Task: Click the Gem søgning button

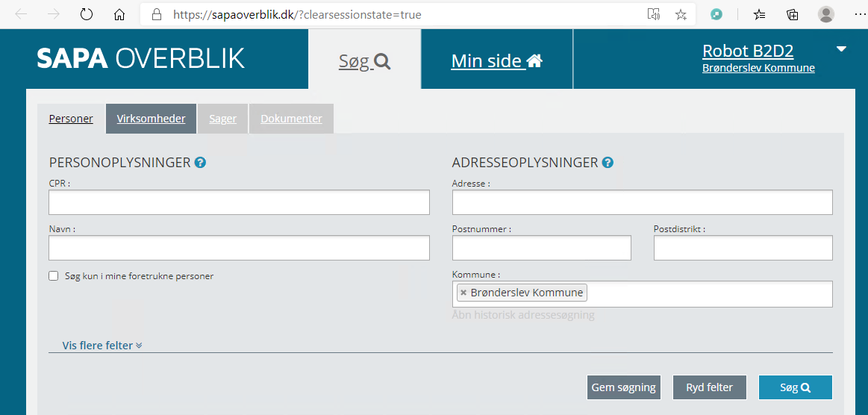Action: click(624, 387)
